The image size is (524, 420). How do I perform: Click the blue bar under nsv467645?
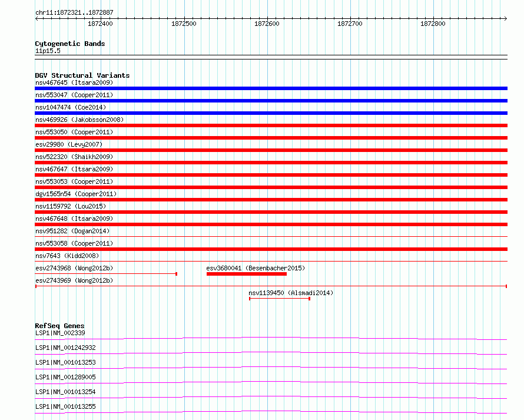coord(271,88)
